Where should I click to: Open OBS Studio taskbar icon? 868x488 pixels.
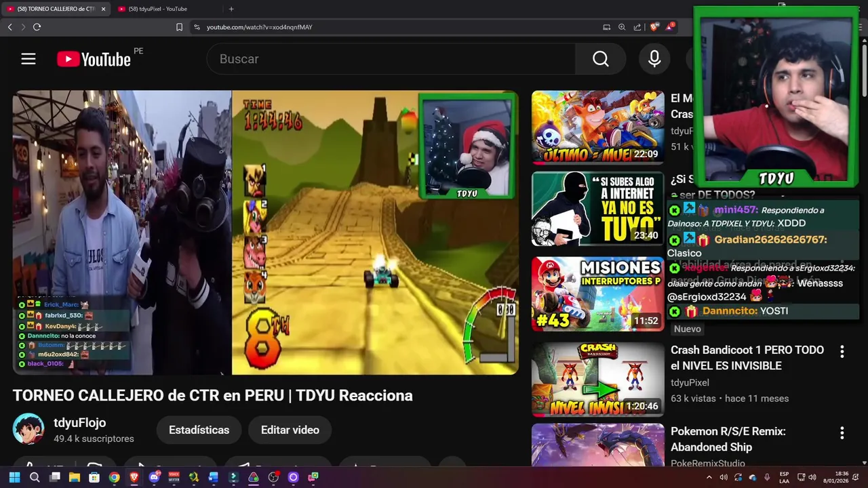click(273, 477)
